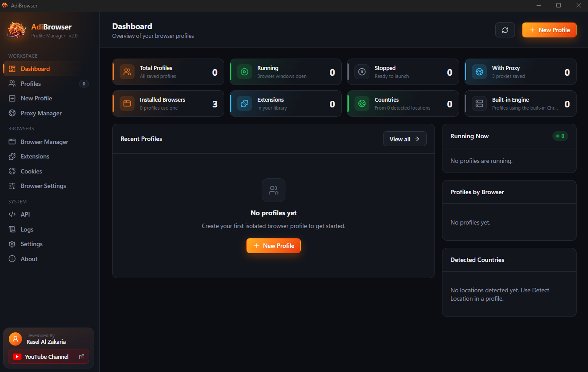
Task: Click the Profiles count badge in the sidebar
Action: pyautogui.click(x=84, y=84)
